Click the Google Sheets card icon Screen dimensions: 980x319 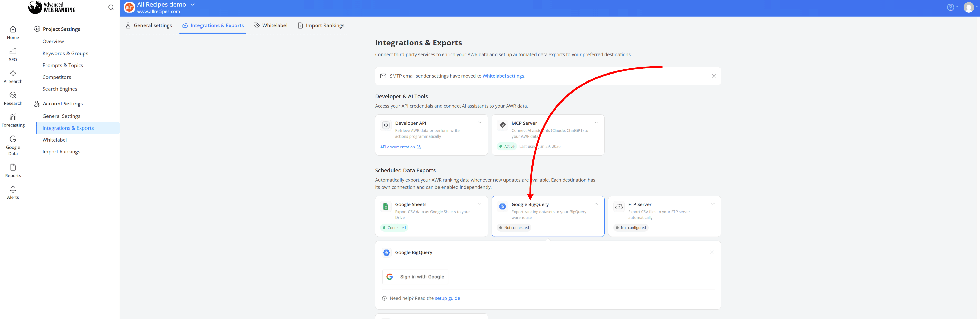pyautogui.click(x=386, y=207)
